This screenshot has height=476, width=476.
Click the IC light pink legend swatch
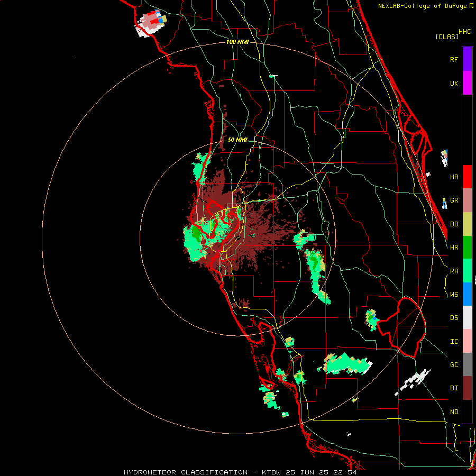pyautogui.click(x=467, y=341)
